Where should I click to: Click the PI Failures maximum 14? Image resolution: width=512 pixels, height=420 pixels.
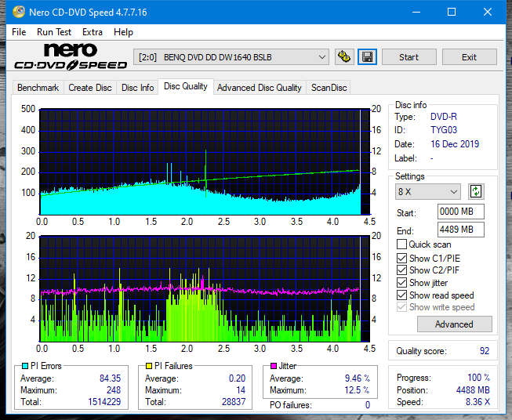[241, 390]
